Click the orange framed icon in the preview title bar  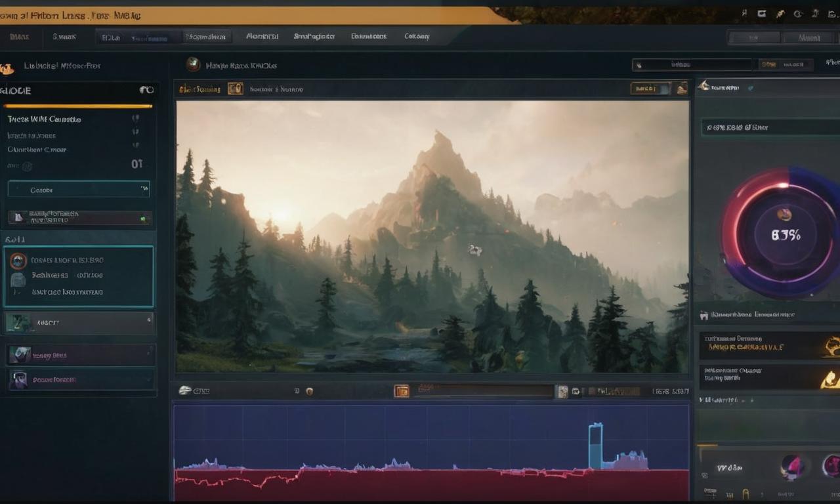[x=235, y=89]
